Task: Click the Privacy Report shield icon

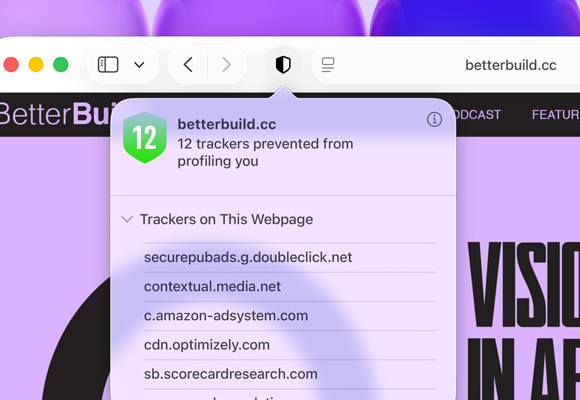Action: 283,65
